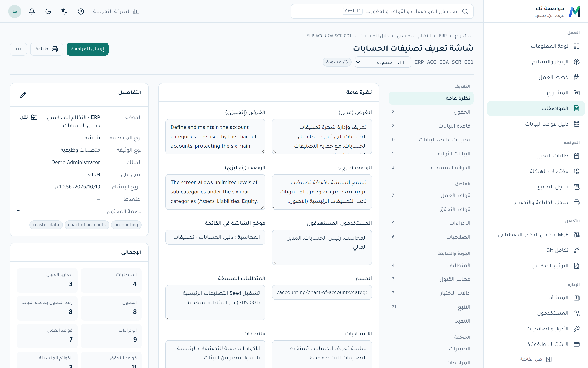The height and width of the screenshot is (368, 588).
Task: Open معايير القبول section tab
Action: 431,279
